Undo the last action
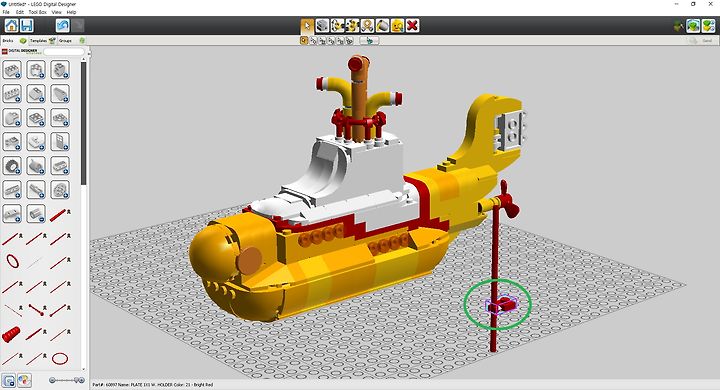This screenshot has width=720, height=390. [x=62, y=26]
